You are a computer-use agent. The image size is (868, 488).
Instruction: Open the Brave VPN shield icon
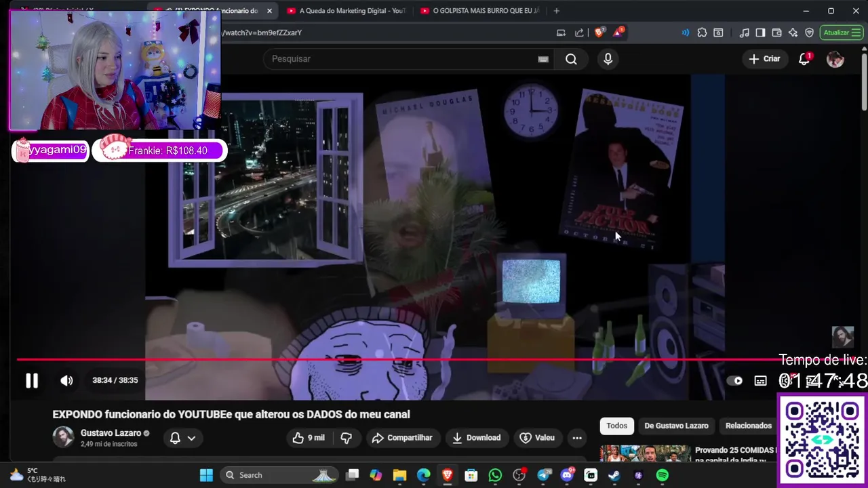[x=809, y=33]
